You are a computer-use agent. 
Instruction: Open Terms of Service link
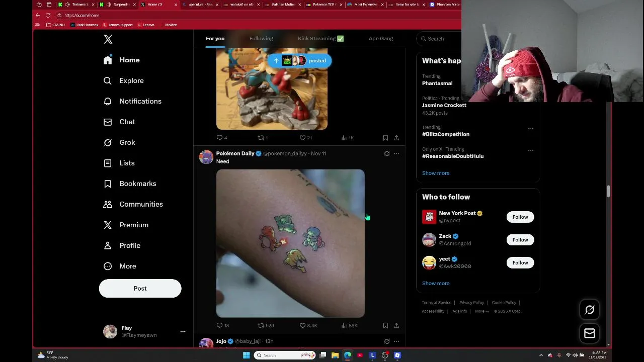437,303
